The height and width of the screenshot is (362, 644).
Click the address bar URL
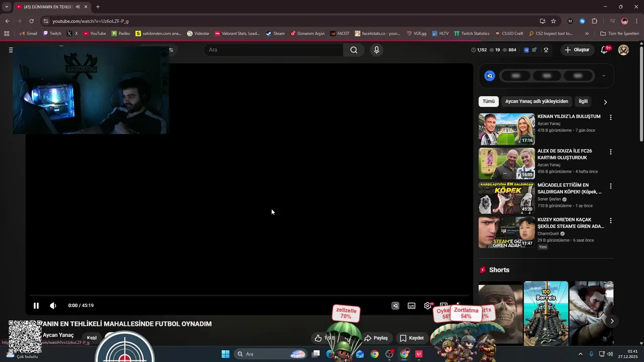pos(91,21)
